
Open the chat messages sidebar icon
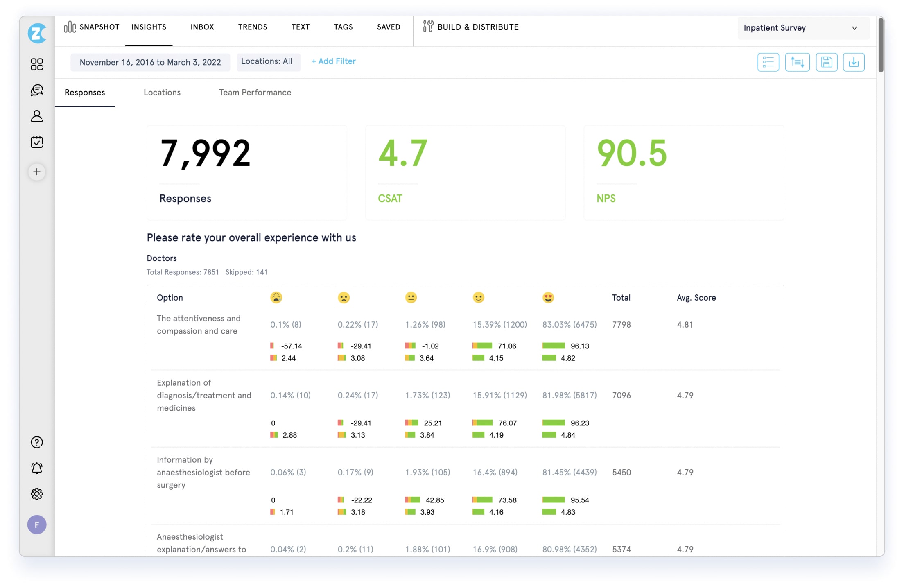pos(37,90)
